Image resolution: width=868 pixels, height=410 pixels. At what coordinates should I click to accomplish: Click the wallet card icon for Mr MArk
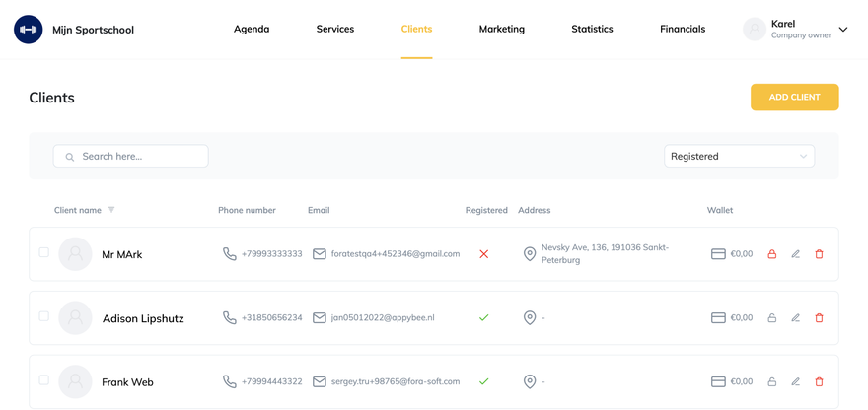point(718,254)
